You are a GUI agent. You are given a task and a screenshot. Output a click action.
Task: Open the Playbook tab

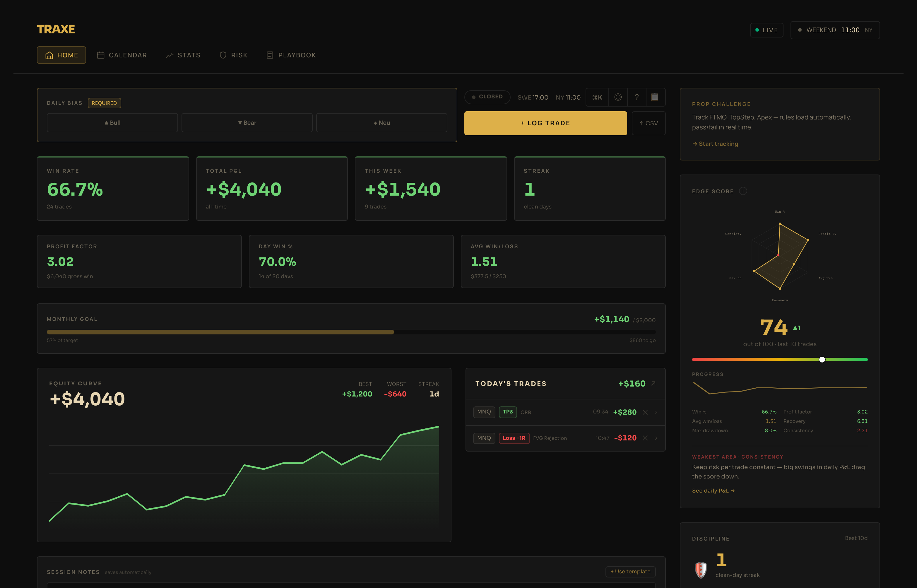(x=291, y=55)
